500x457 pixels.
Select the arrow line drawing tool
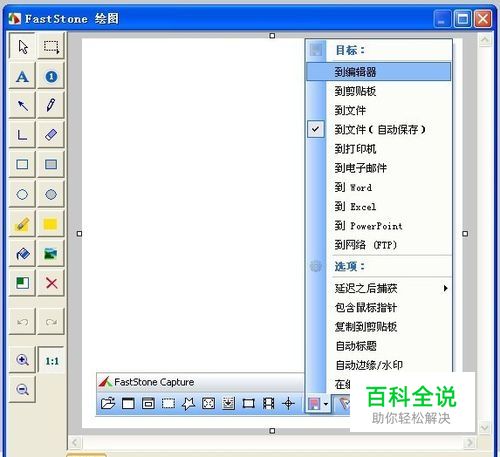point(22,105)
